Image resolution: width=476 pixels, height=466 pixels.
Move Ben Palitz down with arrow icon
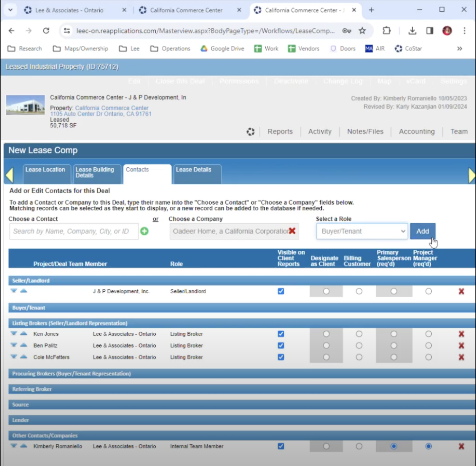[14, 345]
